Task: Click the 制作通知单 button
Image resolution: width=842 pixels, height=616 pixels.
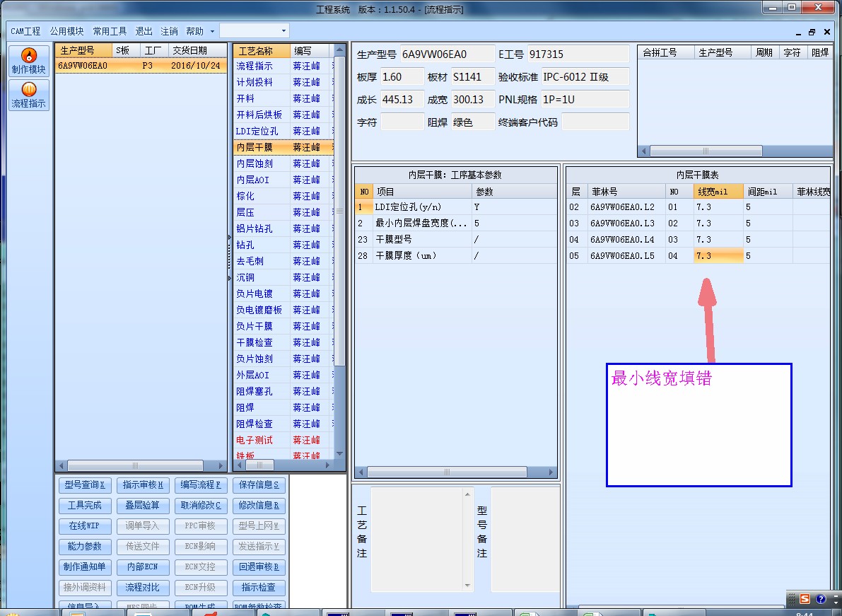Action: [x=85, y=566]
